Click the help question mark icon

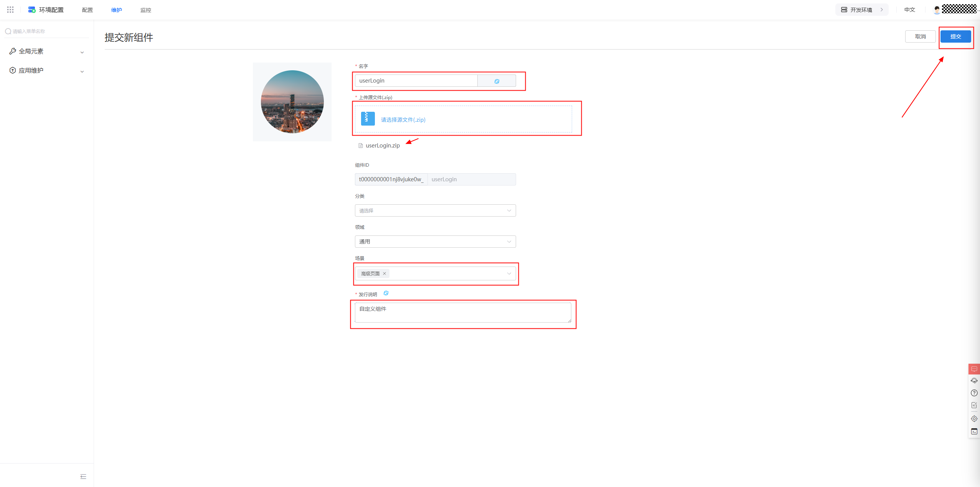pos(974,393)
